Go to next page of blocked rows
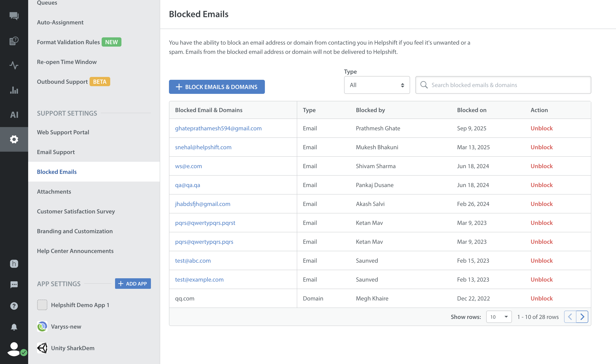Viewport: 616px width, 364px height. (582, 317)
